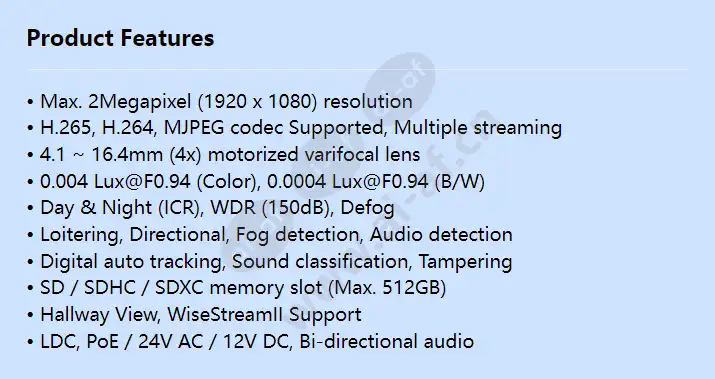Click the word Defog
Screen dimensions: 715x379
[368, 208]
